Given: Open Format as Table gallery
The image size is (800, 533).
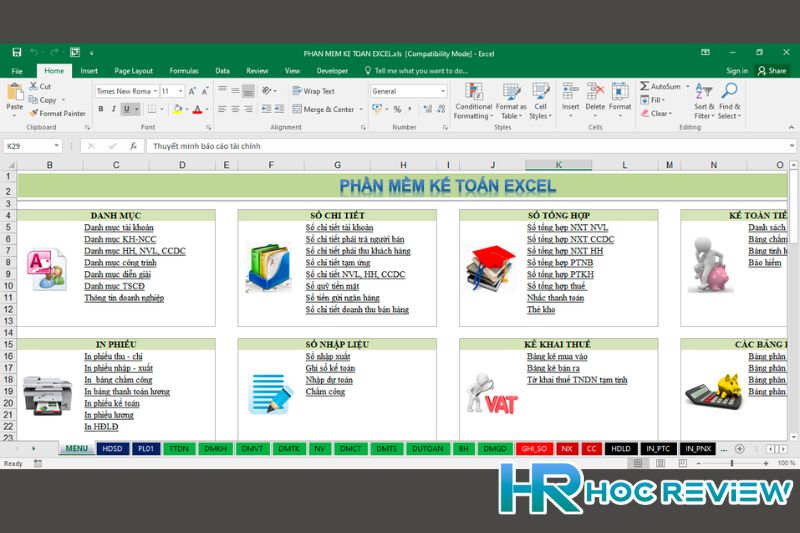Looking at the screenshot, I should coord(511,101).
